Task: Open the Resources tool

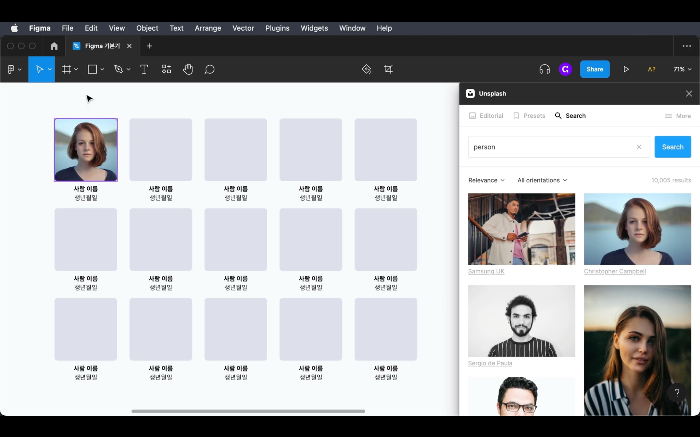Action: 166,69
